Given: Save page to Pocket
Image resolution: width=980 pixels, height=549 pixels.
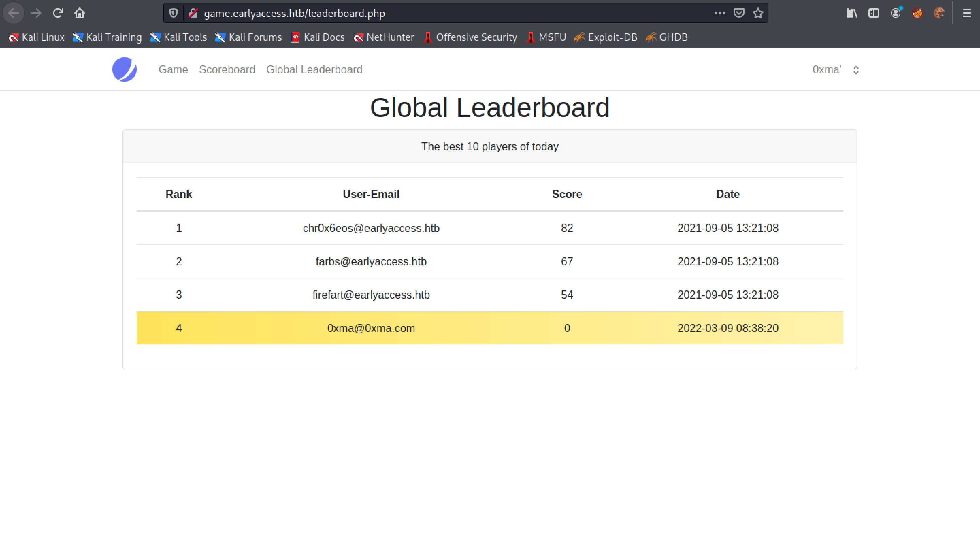Looking at the screenshot, I should coord(739,13).
